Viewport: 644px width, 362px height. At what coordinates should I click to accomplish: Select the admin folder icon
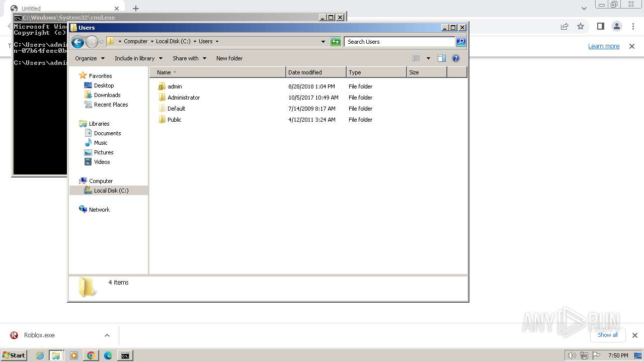[162, 86]
